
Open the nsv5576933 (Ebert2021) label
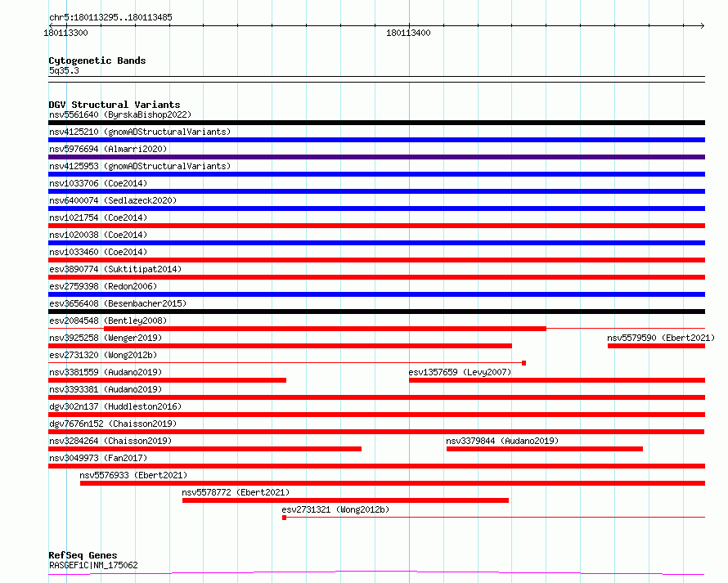pos(133,475)
